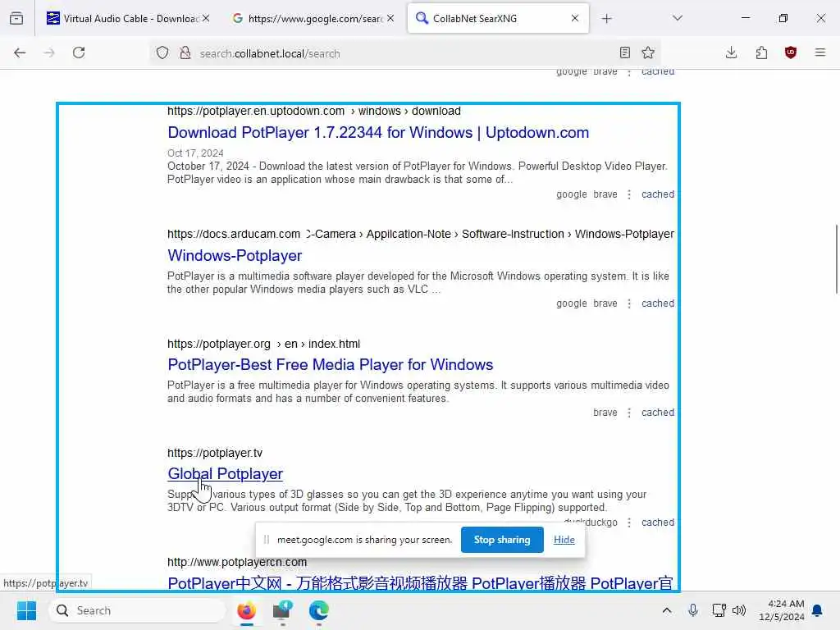The height and width of the screenshot is (630, 840).
Task: Click the https://potplayer.tv URL text
Action: point(215,453)
